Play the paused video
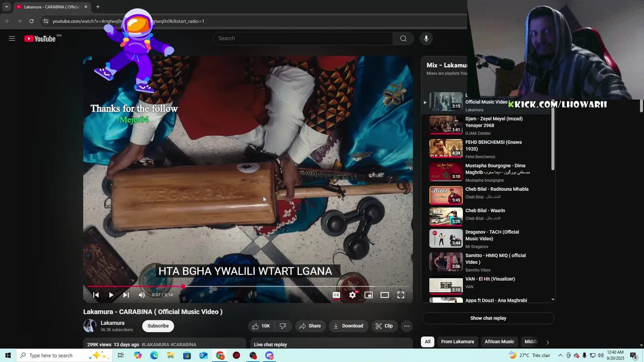The image size is (644, 362). pos(111,295)
